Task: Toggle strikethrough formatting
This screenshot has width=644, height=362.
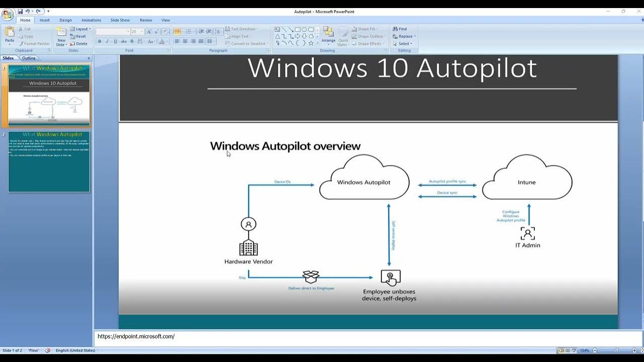Action: 123,41
